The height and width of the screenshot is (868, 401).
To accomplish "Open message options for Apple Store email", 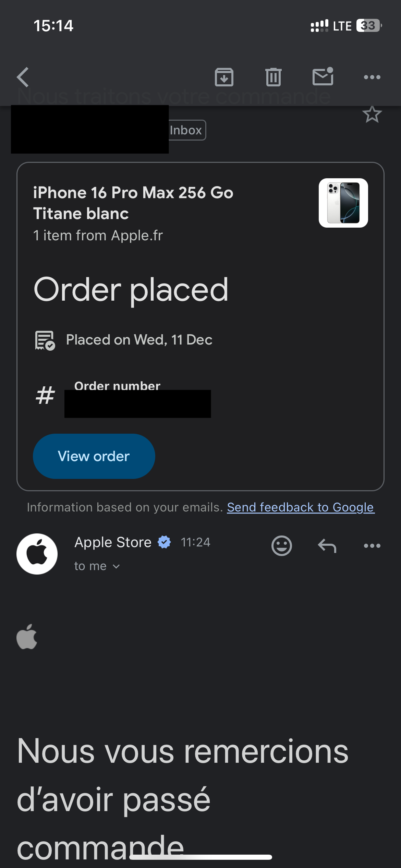I will pos(372,545).
